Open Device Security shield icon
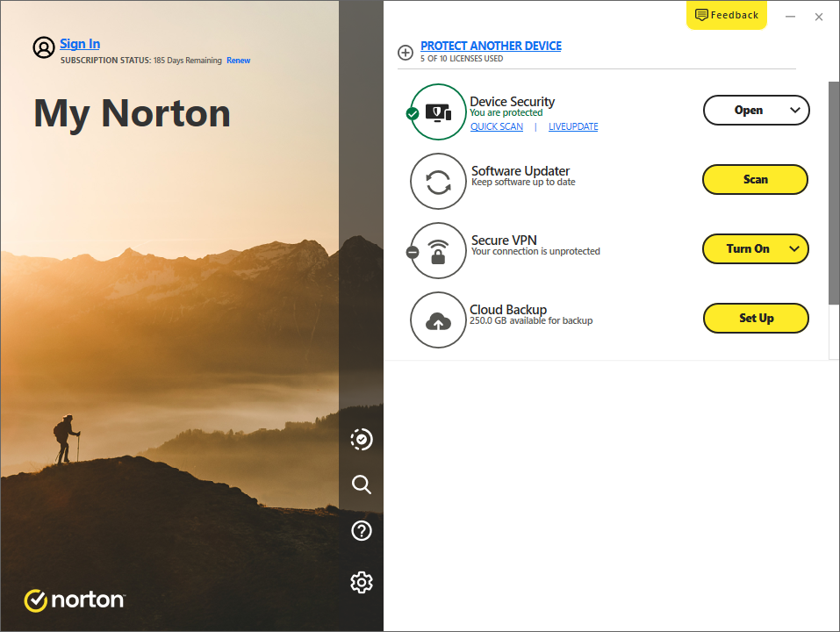The image size is (840, 632). click(438, 111)
